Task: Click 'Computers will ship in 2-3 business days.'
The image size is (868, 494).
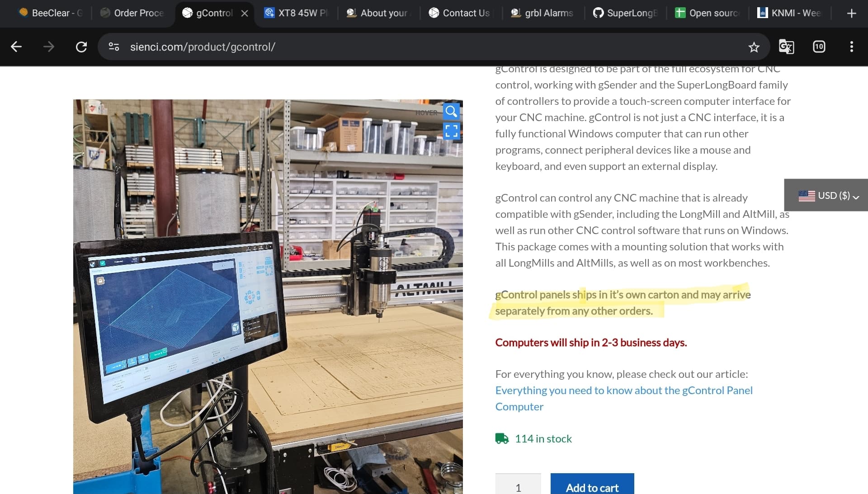Action: tap(591, 343)
